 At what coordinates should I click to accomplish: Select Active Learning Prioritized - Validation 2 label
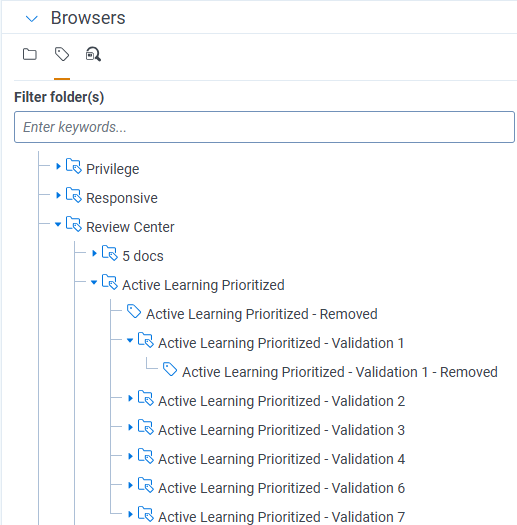pyautogui.click(x=282, y=401)
